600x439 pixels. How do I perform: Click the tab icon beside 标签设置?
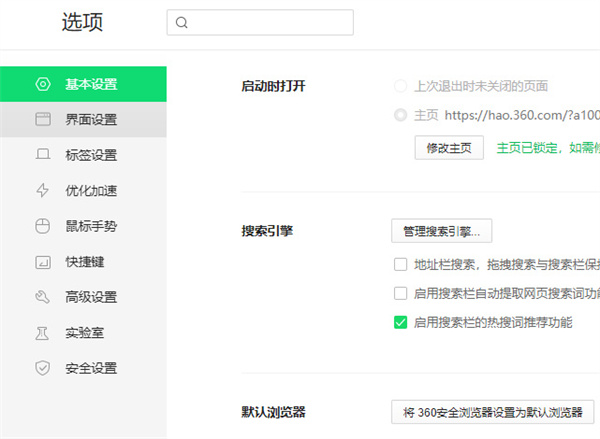tap(42, 155)
